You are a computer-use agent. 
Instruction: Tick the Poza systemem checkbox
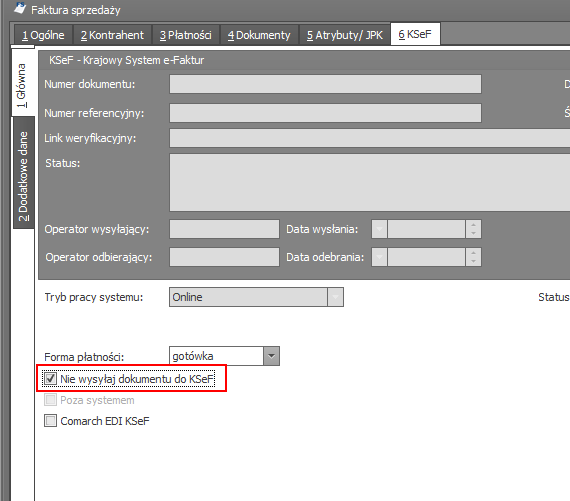coord(50,400)
